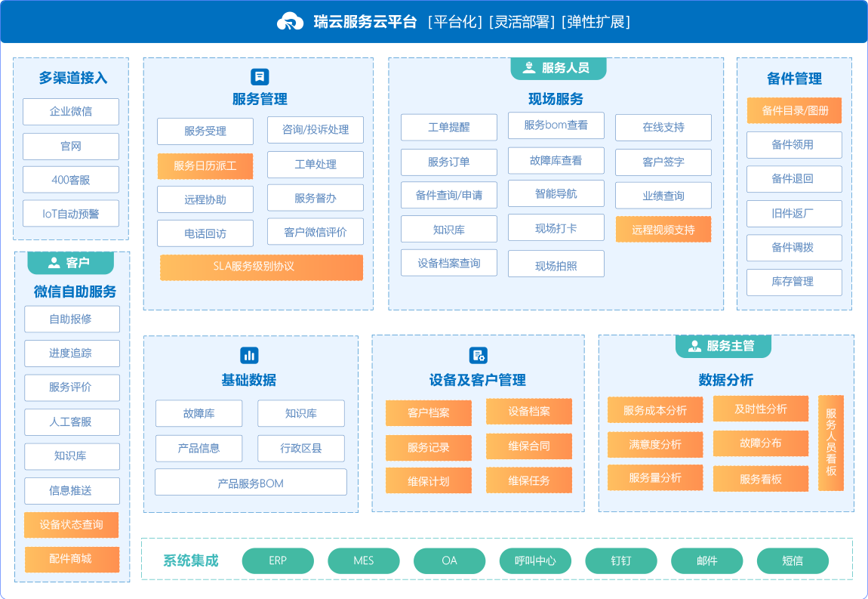Screen dimensions: 868x599
Task: Select the 服务看板 box
Action: (x=761, y=479)
